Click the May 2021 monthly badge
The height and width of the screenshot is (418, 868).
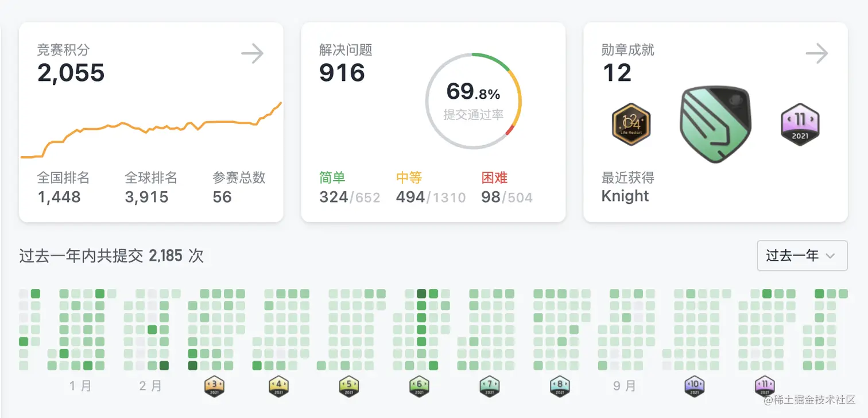click(x=349, y=386)
